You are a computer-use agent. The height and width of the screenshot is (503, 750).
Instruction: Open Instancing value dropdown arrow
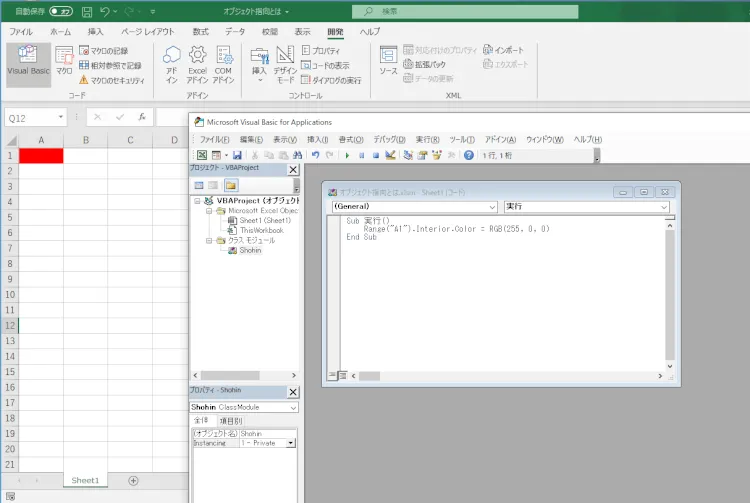point(290,443)
